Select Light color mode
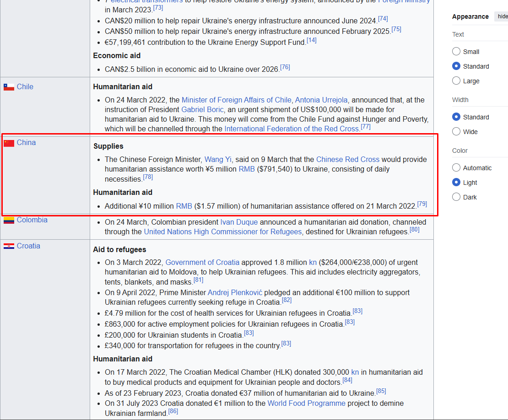508x420 pixels. click(x=456, y=182)
